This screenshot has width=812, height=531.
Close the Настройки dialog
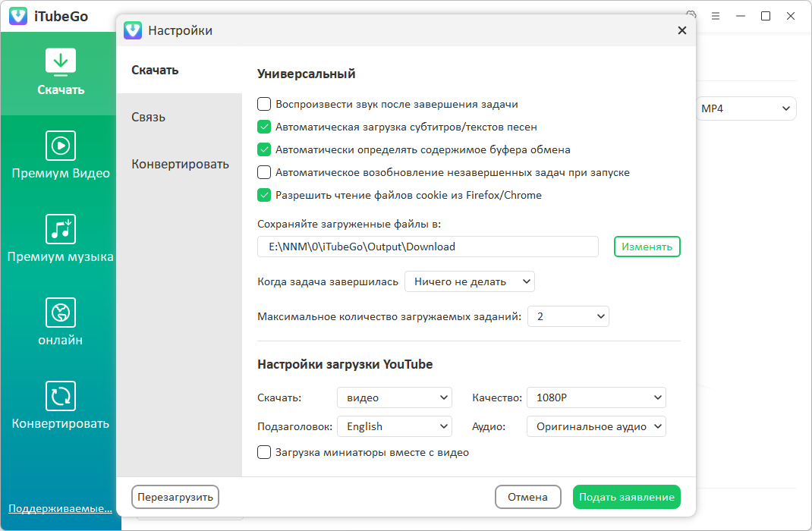pyautogui.click(x=682, y=30)
